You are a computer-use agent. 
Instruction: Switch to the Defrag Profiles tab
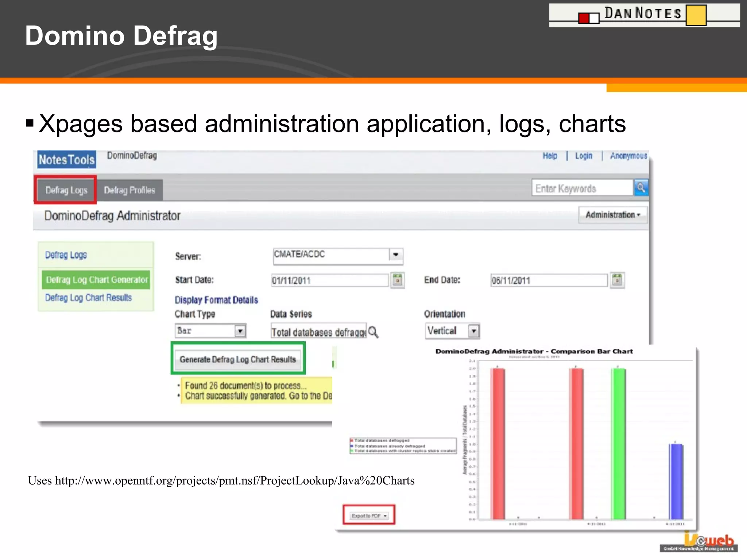(129, 190)
